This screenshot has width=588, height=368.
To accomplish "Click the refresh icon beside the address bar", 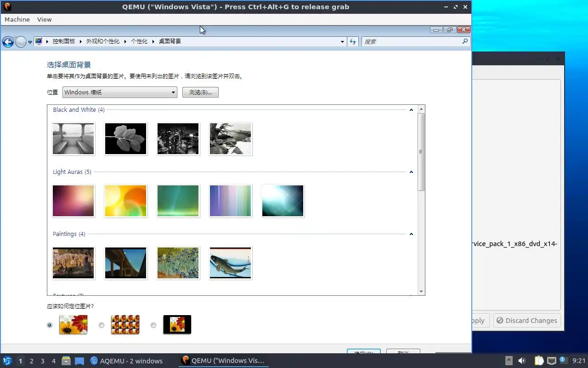I will click(353, 41).
